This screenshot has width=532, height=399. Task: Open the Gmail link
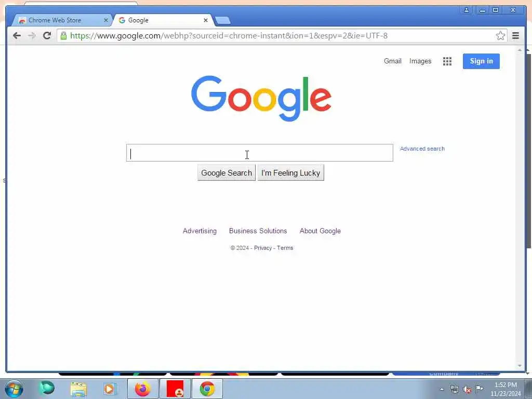393,61
